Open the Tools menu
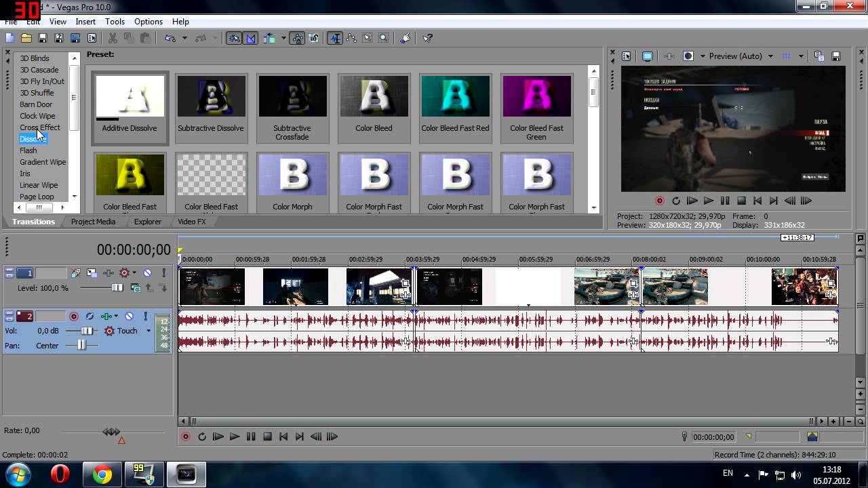The height and width of the screenshot is (488, 868). pyautogui.click(x=115, y=22)
